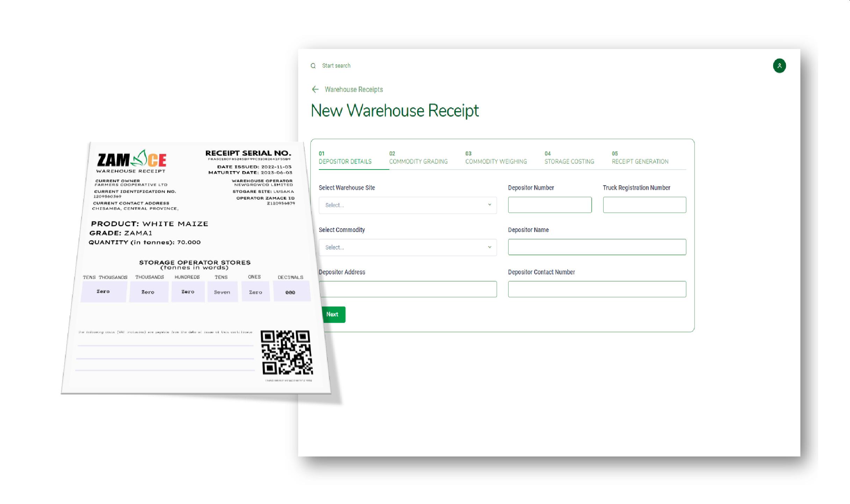Click the warehouse site dropdown chevron

click(x=489, y=205)
